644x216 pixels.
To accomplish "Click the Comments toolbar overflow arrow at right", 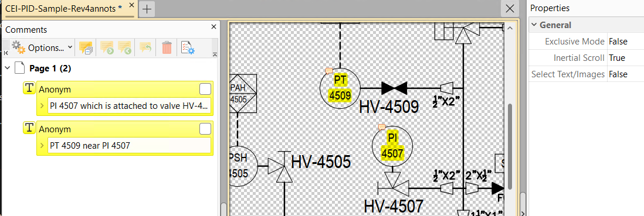I will (215, 54).
